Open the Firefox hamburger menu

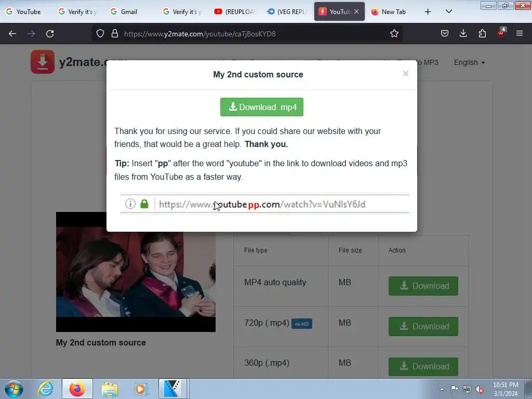(519, 33)
